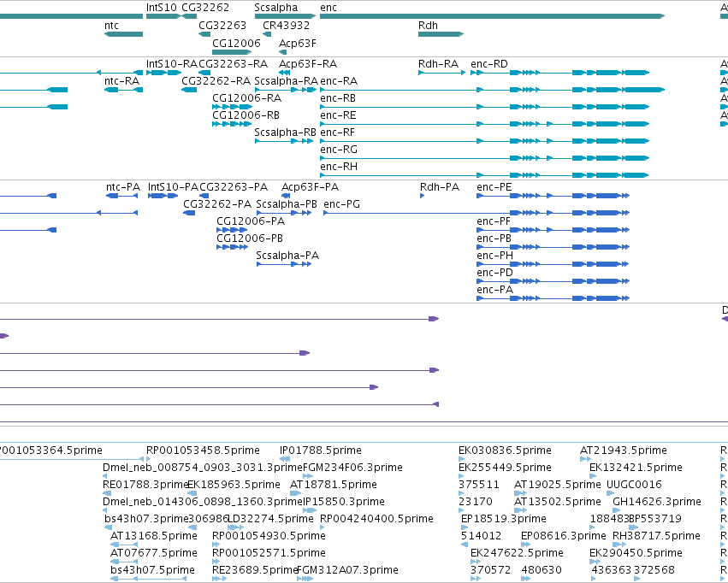Viewport: 728px width, 583px height.
Task: Select the IP01788.5prime EST label
Action: [320, 450]
